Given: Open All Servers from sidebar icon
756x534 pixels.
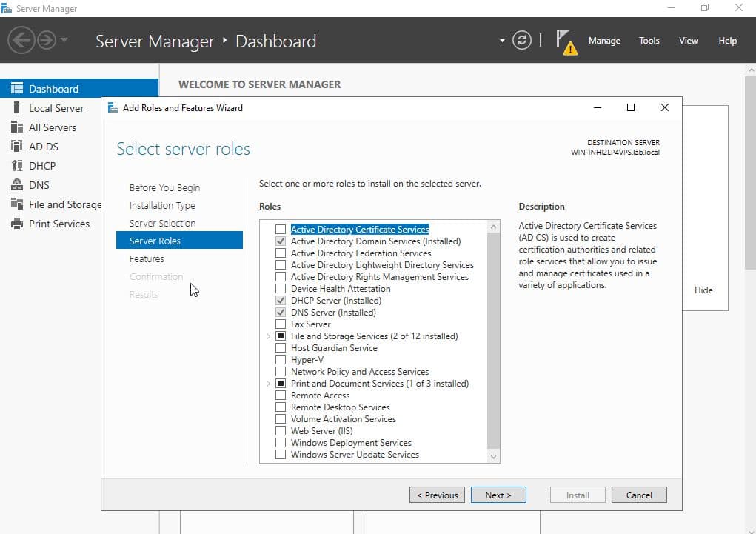Looking at the screenshot, I should 17,127.
